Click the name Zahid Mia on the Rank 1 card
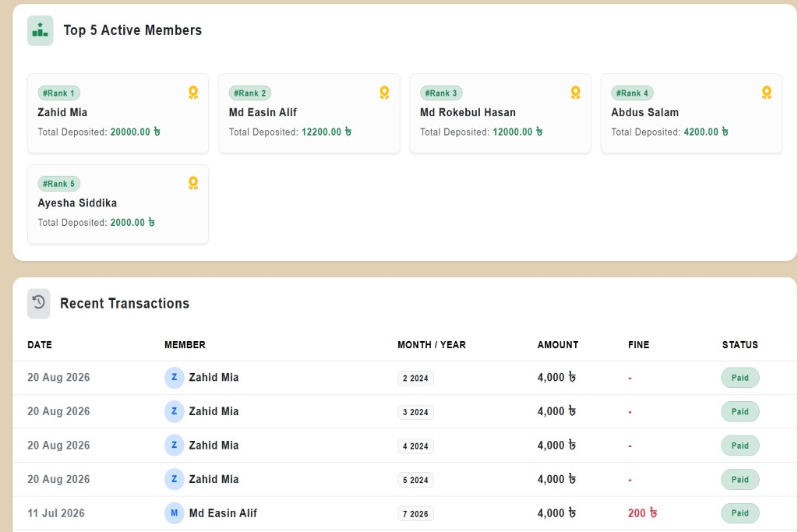This screenshot has height=532, width=798. coord(62,112)
